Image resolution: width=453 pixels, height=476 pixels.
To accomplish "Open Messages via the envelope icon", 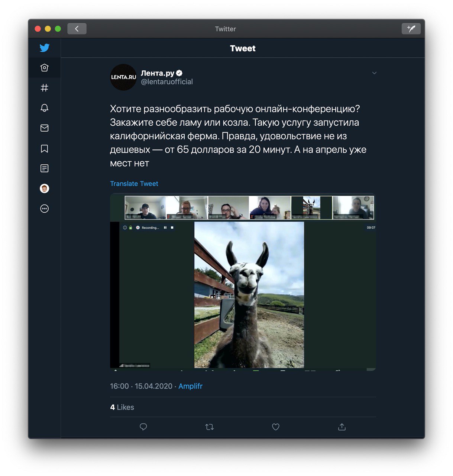I will click(45, 128).
